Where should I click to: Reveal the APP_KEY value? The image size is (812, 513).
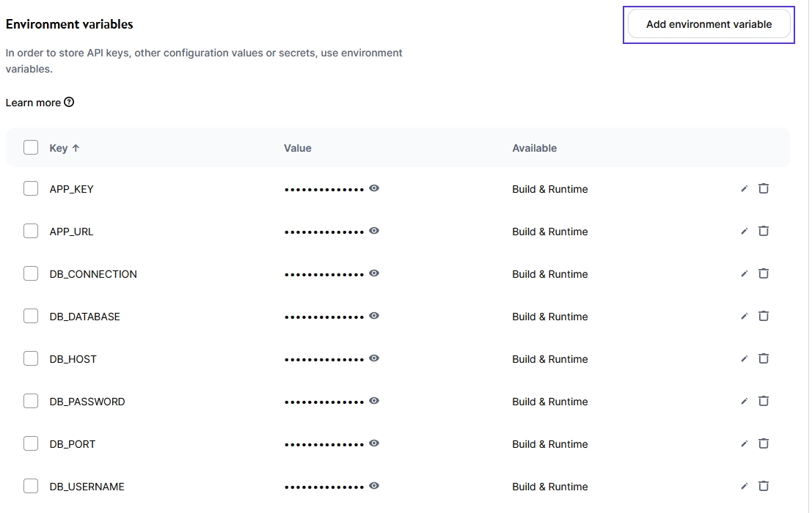click(x=374, y=188)
